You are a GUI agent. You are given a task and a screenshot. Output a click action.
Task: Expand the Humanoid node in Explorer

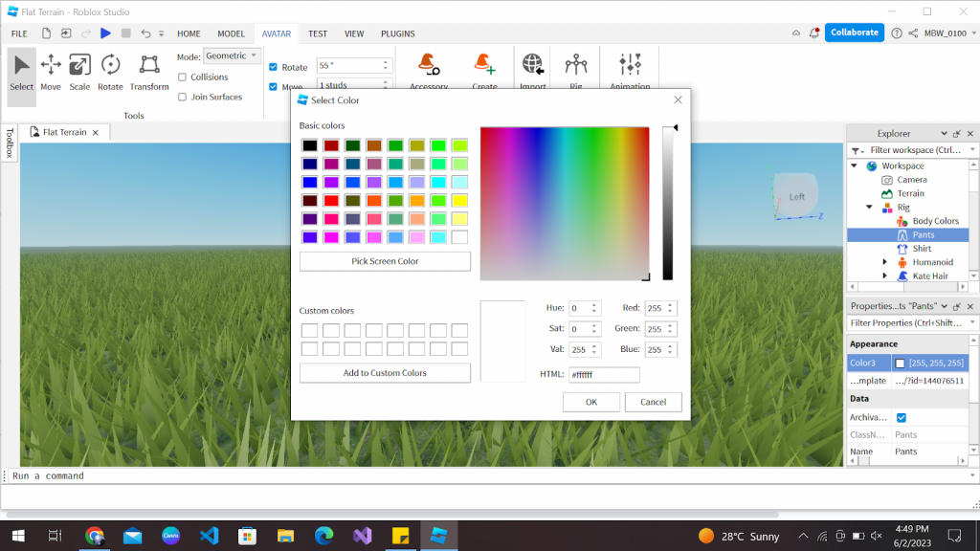(x=884, y=261)
